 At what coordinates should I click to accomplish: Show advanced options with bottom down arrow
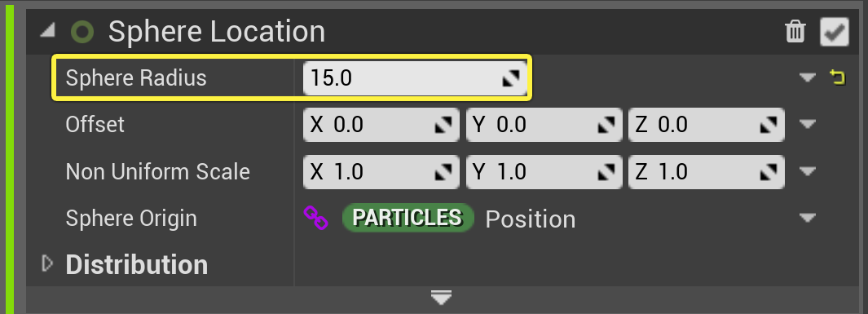coord(441,298)
